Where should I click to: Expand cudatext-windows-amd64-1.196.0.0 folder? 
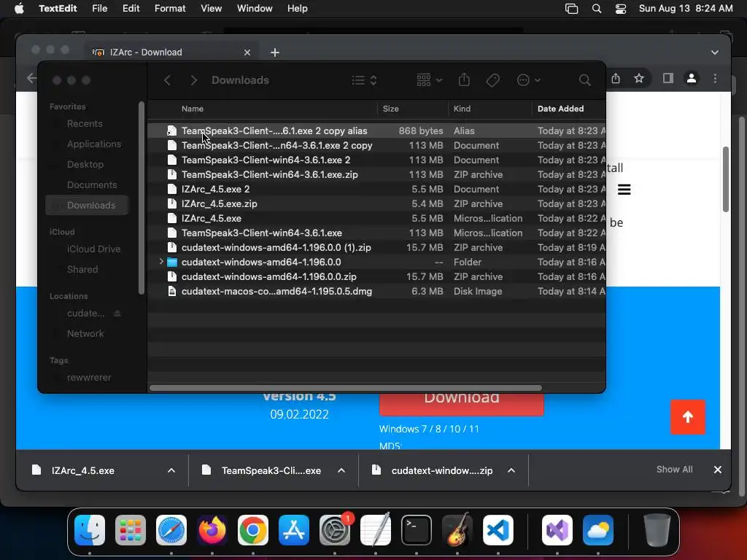(161, 262)
